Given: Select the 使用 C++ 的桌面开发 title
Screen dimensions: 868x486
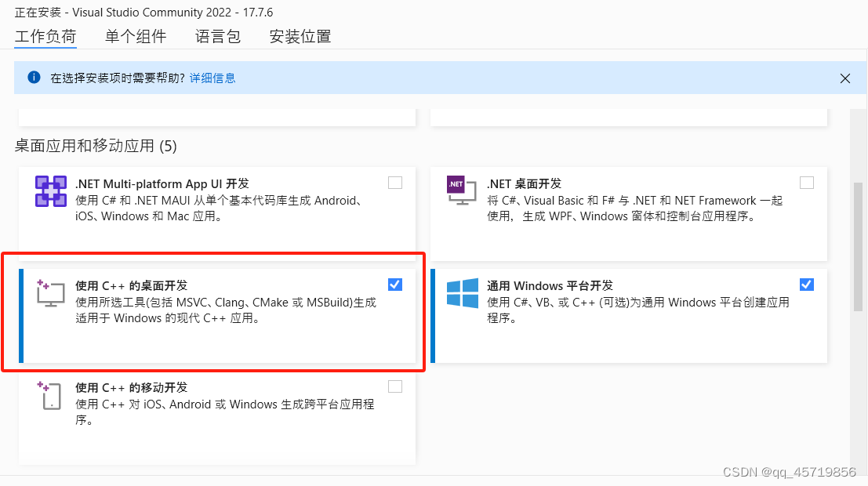Looking at the screenshot, I should (x=131, y=285).
